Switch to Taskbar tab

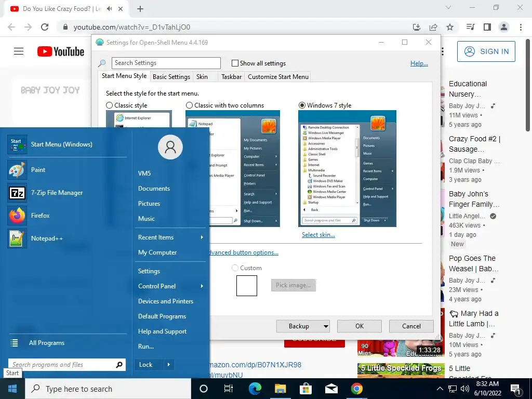coord(231,77)
